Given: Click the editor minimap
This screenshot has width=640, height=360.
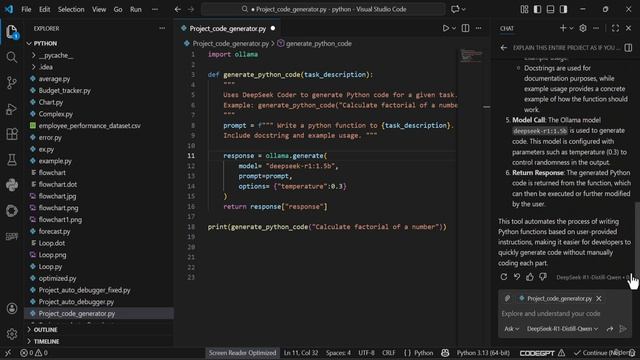Looking at the screenshot, I should (x=471, y=55).
